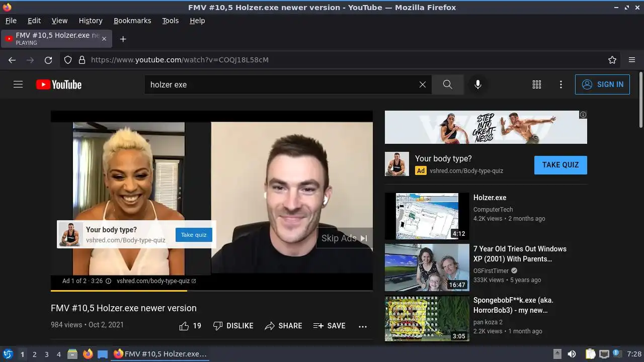The height and width of the screenshot is (362, 644).
Task: Open the Help menu
Action: click(197, 21)
